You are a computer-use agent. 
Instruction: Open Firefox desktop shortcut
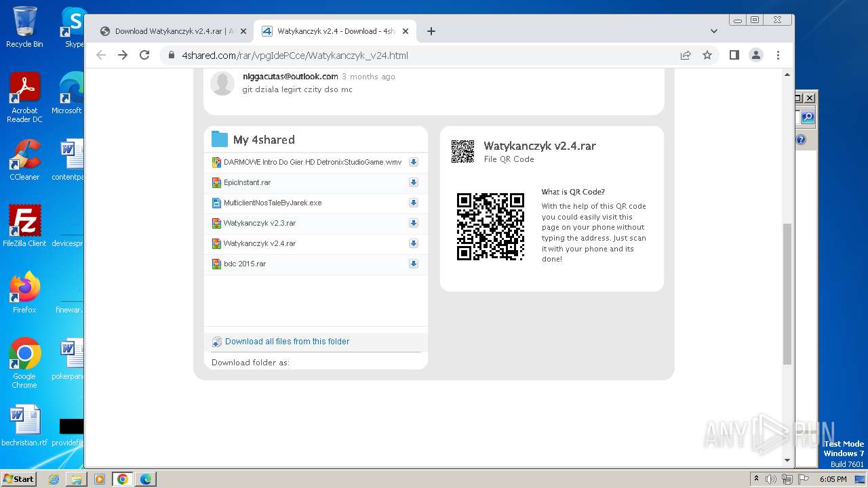coord(24,293)
